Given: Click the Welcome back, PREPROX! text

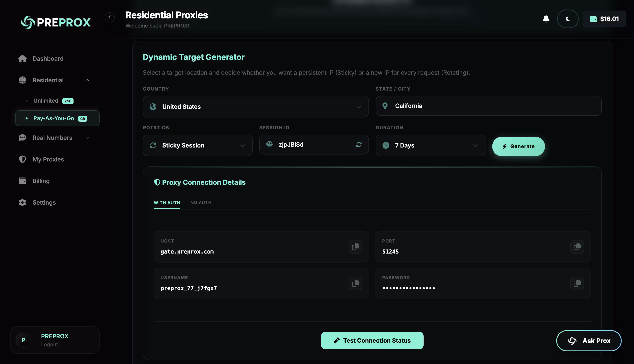Looking at the screenshot, I should pos(157,26).
